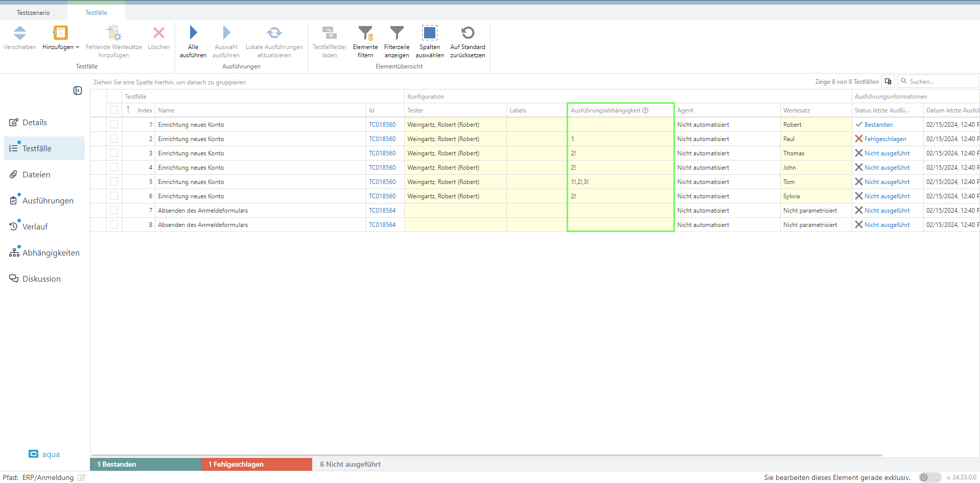
Task: Check the checkbox for row index 1
Action: coord(114,125)
